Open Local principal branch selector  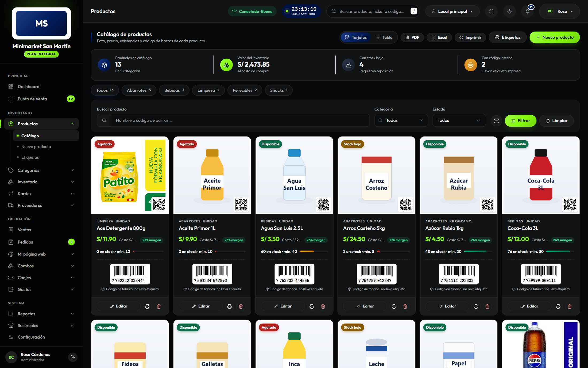pos(452,11)
